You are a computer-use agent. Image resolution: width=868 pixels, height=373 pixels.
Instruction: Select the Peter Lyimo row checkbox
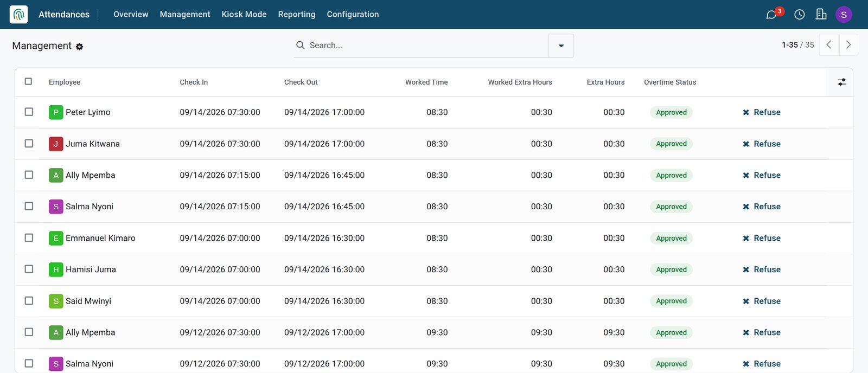29,112
